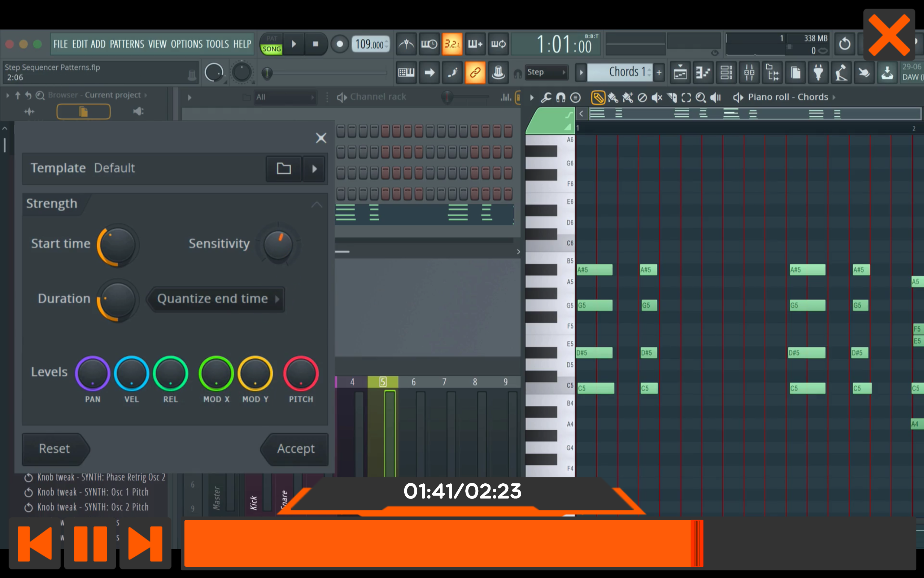Image resolution: width=924 pixels, height=578 pixels.
Task: Click the FL Studio stop button
Action: click(x=315, y=44)
